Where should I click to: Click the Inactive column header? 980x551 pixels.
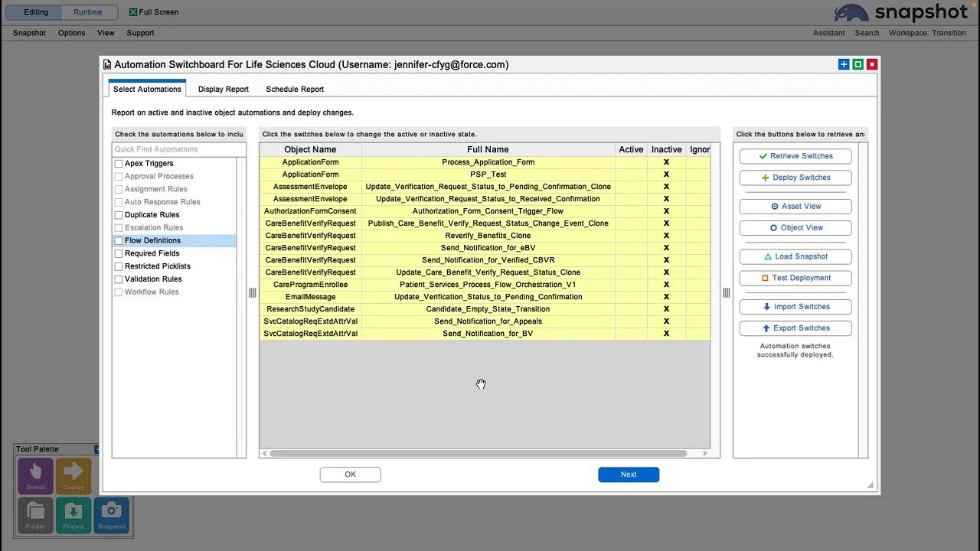click(666, 150)
